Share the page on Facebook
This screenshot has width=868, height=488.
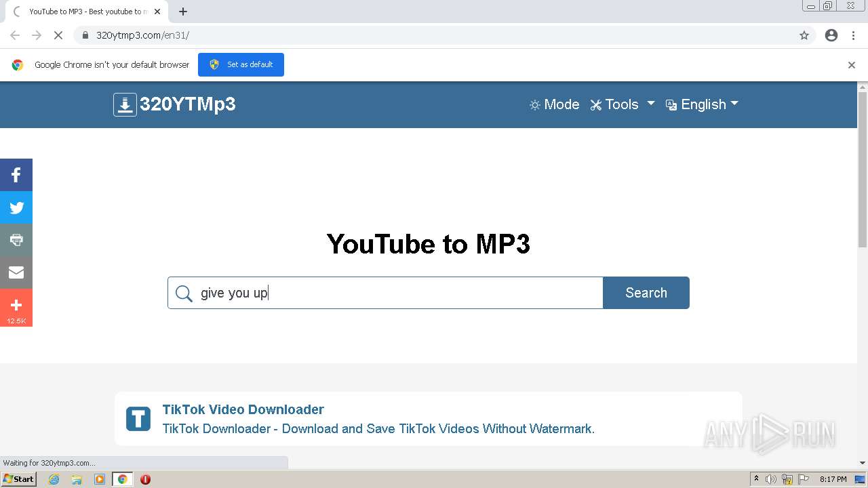click(16, 175)
